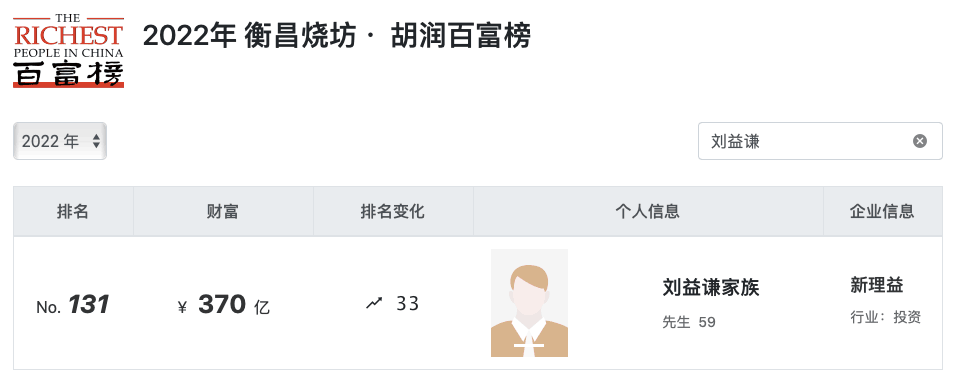961x390 pixels.
Task: Open the 刘益谦家族 name link
Action: tap(711, 288)
